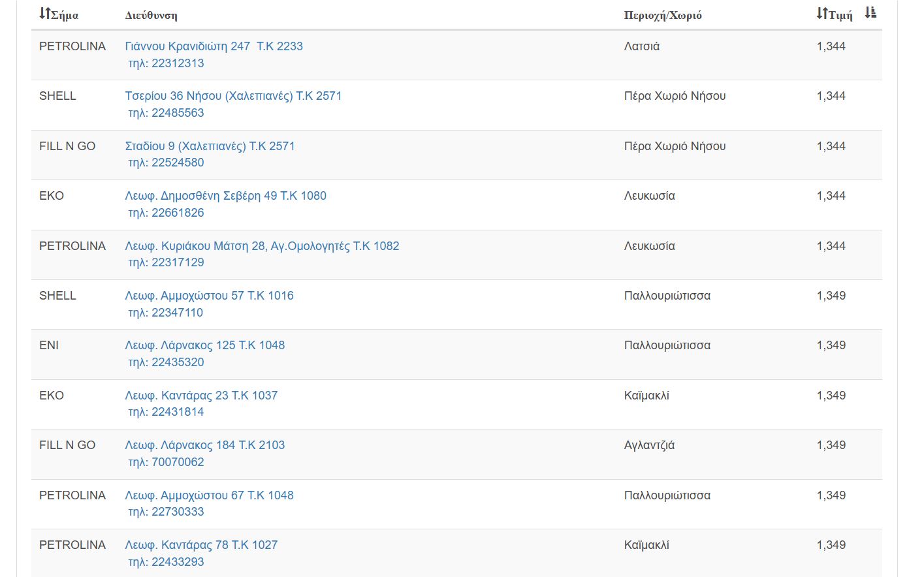Click the Περιοχή/Χωριό column header
This screenshot has height=577, width=924.
pyautogui.click(x=662, y=15)
